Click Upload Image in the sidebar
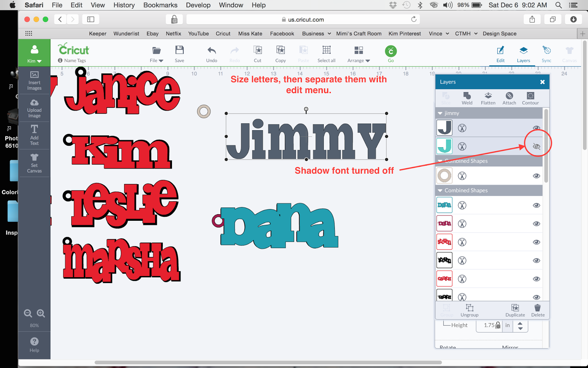The image size is (588, 368). [34, 107]
